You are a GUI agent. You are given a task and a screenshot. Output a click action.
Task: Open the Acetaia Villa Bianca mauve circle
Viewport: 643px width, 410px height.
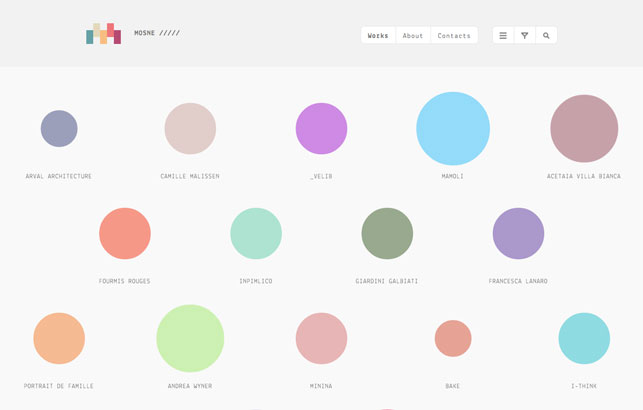584,128
